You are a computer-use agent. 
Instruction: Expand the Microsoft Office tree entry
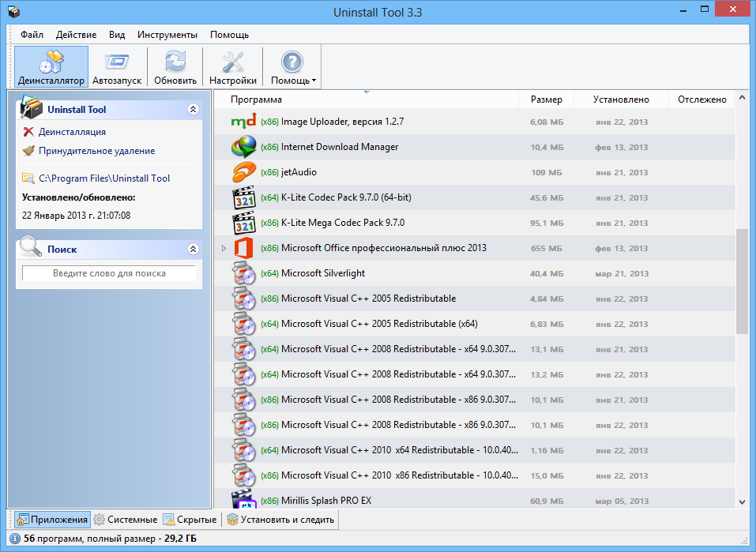(224, 248)
